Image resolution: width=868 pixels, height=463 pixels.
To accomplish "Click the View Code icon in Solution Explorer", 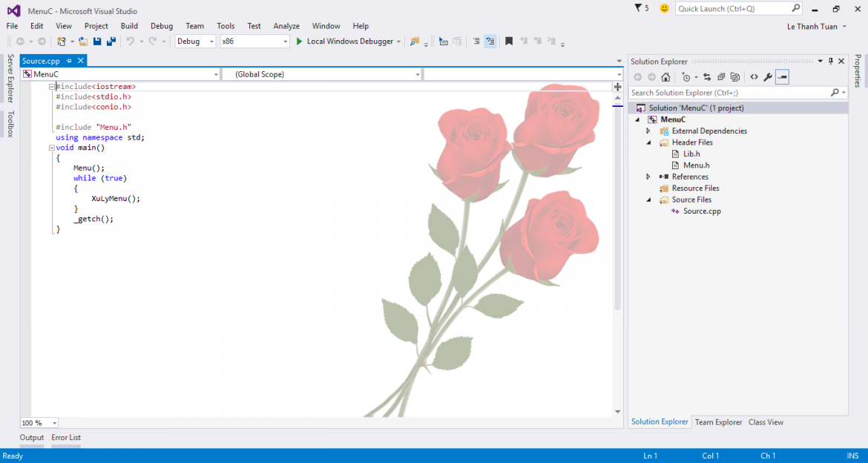I will tap(754, 77).
